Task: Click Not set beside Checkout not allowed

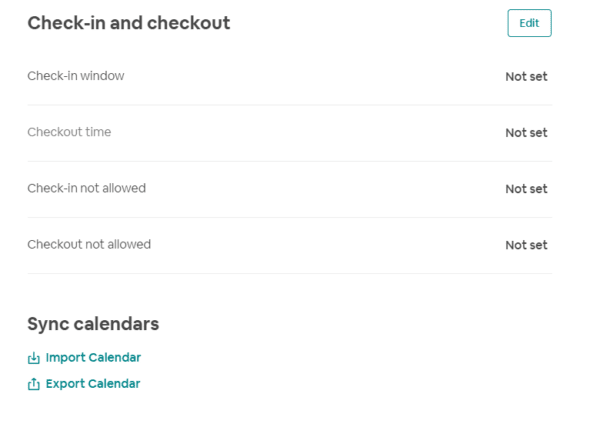Action: click(526, 245)
